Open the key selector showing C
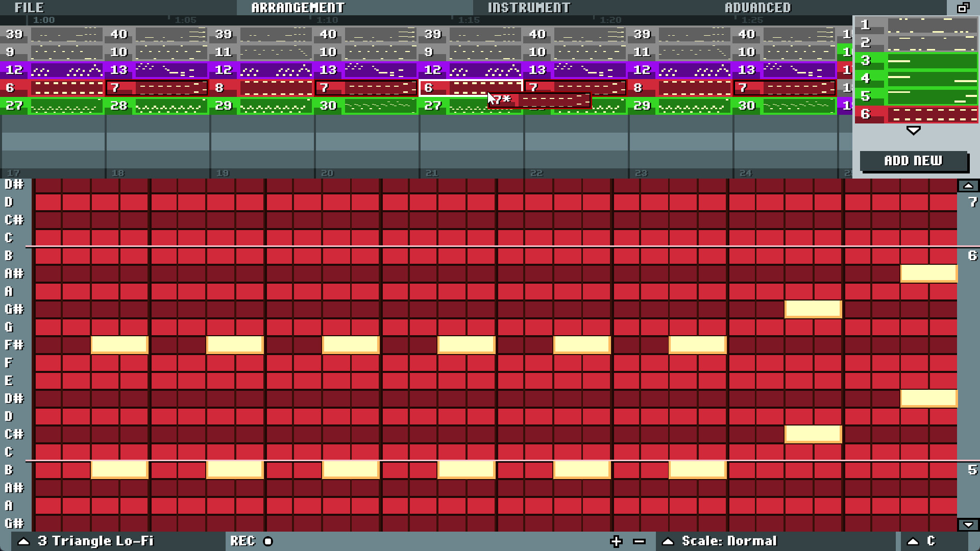Screen dimensions: 980x551 pyautogui.click(x=930, y=541)
